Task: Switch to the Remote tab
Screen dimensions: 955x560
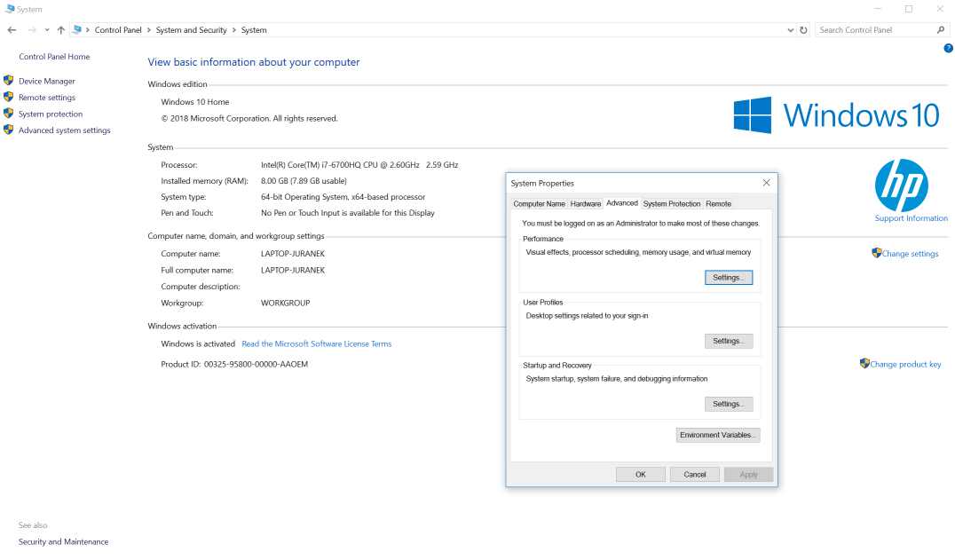Action: 719,204
